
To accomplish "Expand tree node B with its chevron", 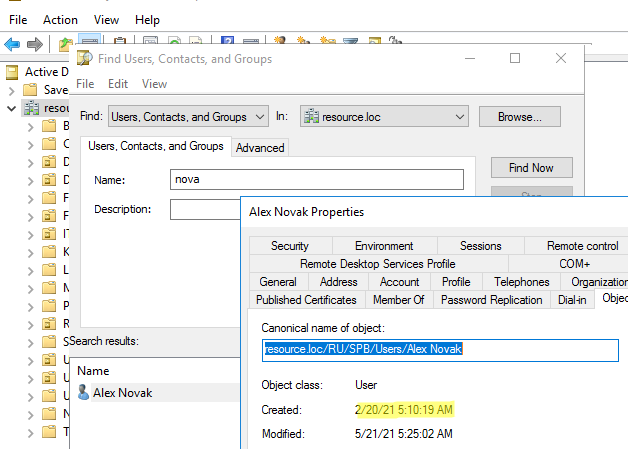I will [30, 127].
